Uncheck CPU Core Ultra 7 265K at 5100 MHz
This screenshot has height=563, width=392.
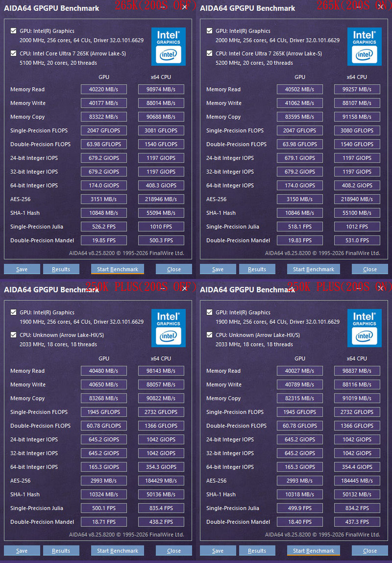[14, 53]
